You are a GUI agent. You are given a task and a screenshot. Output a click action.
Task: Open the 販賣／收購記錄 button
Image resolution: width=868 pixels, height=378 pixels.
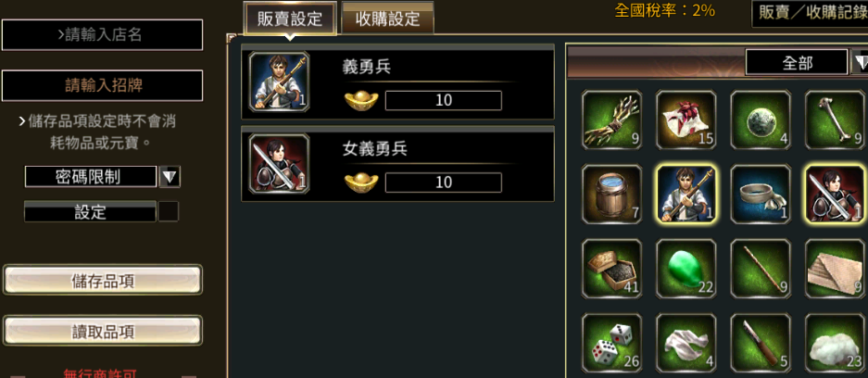pyautogui.click(x=810, y=13)
